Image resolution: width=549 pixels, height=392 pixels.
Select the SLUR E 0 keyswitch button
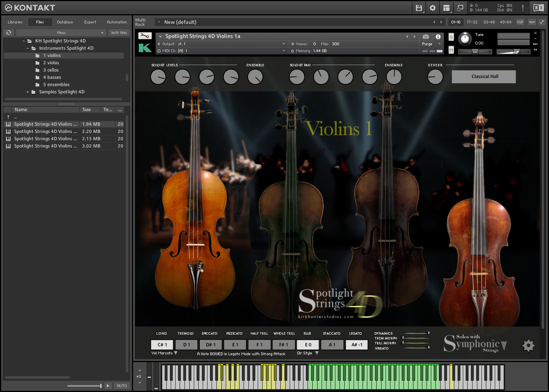click(308, 345)
